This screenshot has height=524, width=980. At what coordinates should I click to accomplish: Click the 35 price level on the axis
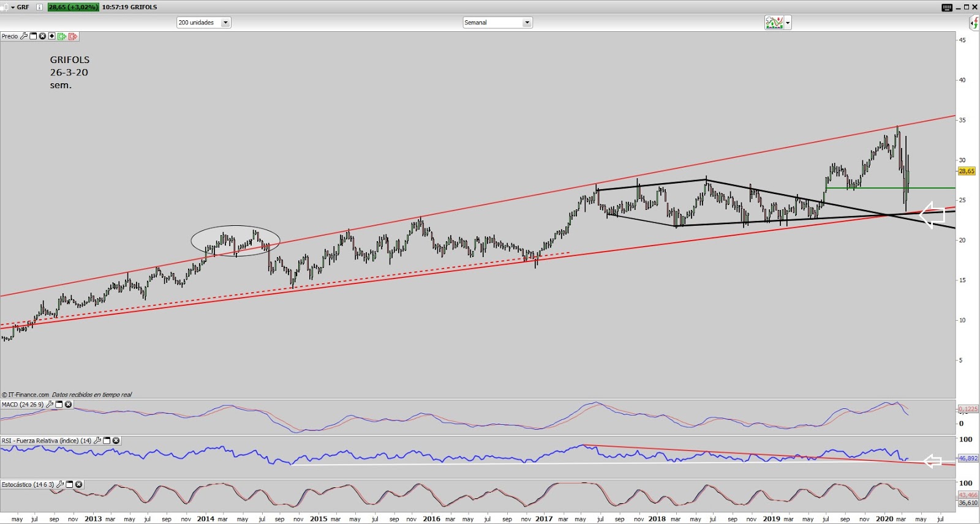[x=962, y=120]
